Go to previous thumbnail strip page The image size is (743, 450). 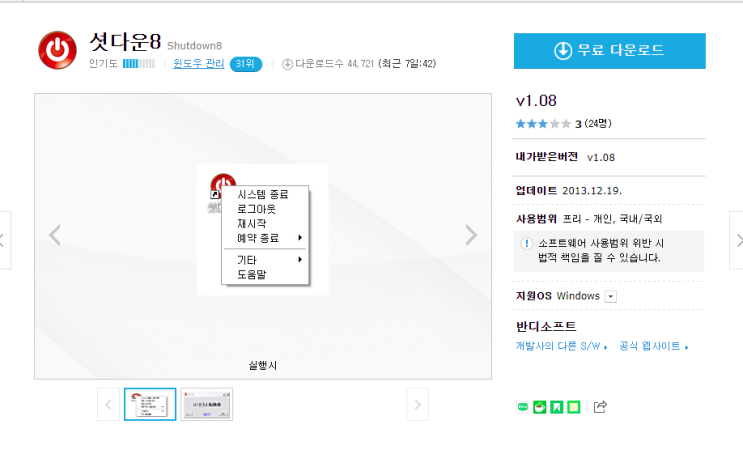pos(109,405)
